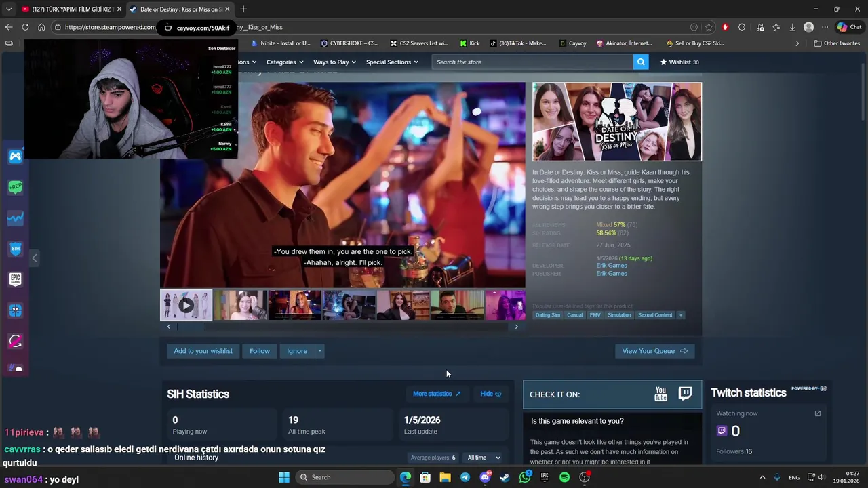Open the SIH sidebar icon

tap(15, 249)
